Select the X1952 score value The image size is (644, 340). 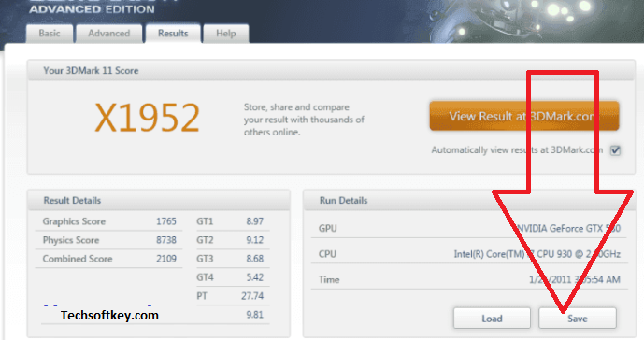147,118
